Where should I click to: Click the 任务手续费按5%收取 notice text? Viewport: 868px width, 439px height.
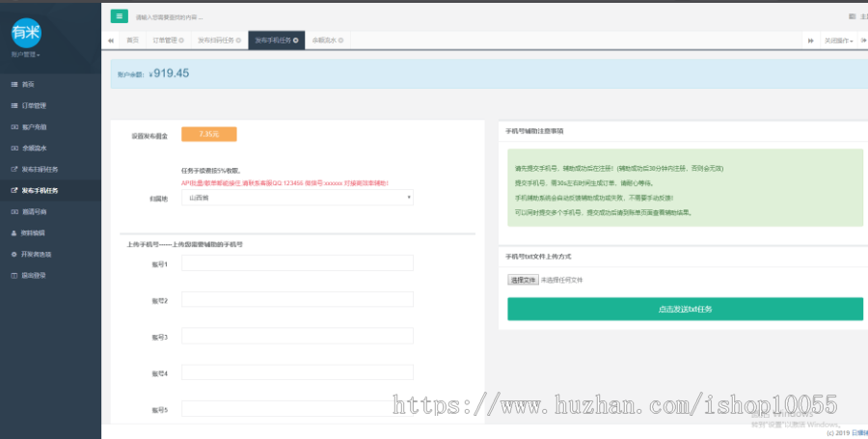tap(211, 171)
